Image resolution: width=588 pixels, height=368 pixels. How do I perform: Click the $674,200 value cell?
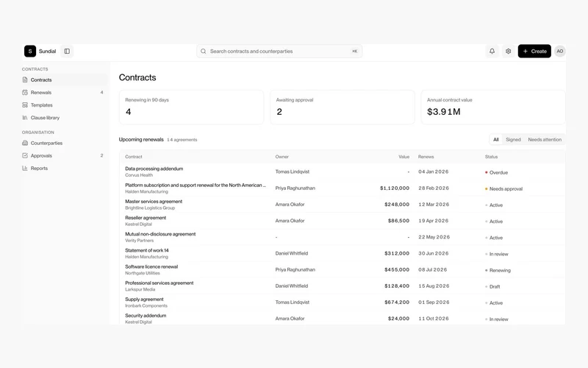[397, 302]
